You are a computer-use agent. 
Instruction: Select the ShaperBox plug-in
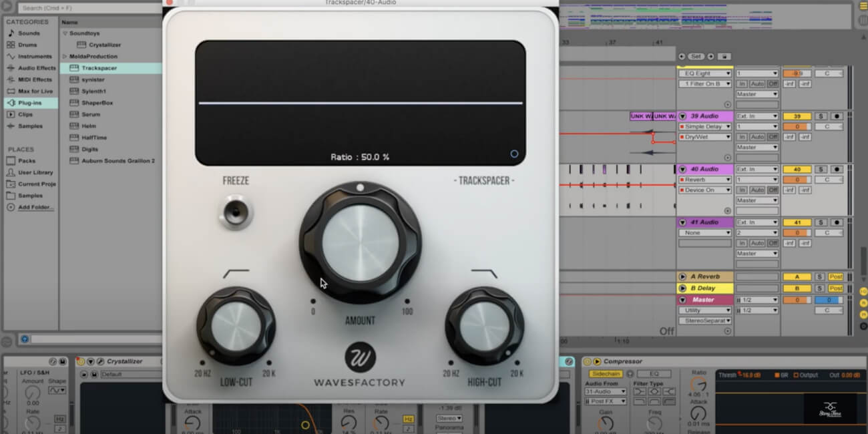click(x=97, y=103)
